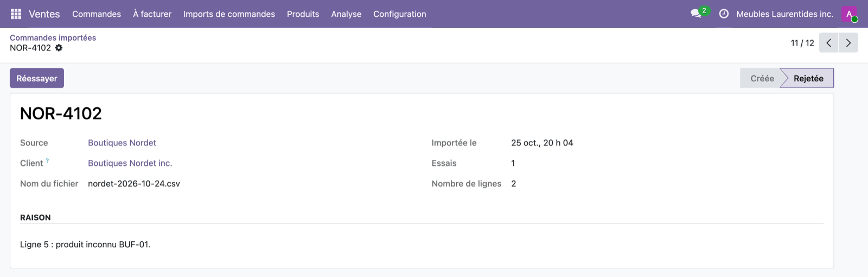Screen dimensions: 868x277
Task: Go back to Commandes importées breadcrumb
Action: (53, 37)
